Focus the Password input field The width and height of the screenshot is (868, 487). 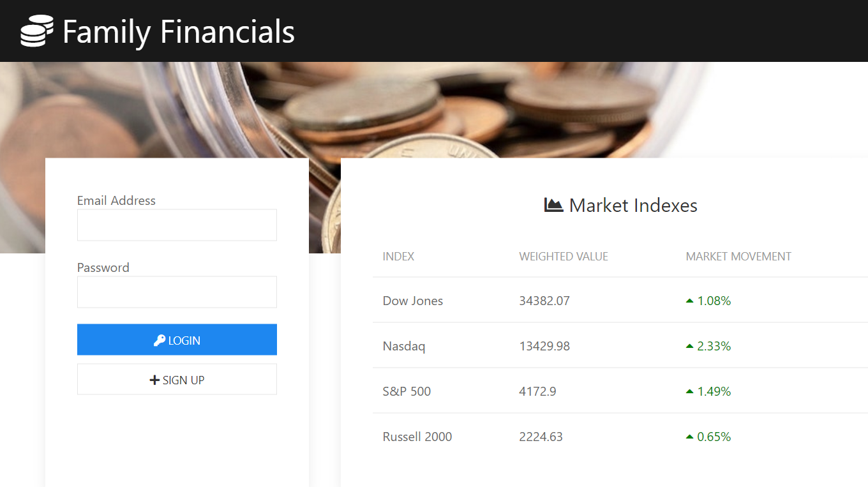point(177,292)
